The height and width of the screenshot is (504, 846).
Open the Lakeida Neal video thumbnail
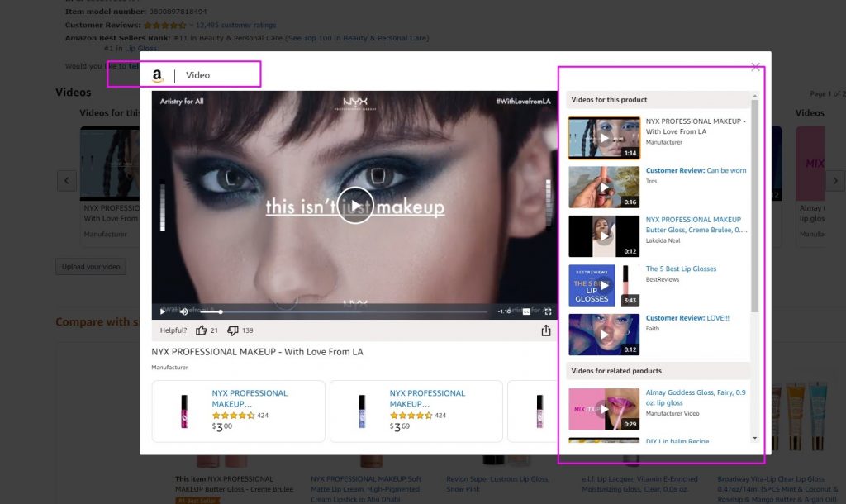point(604,236)
